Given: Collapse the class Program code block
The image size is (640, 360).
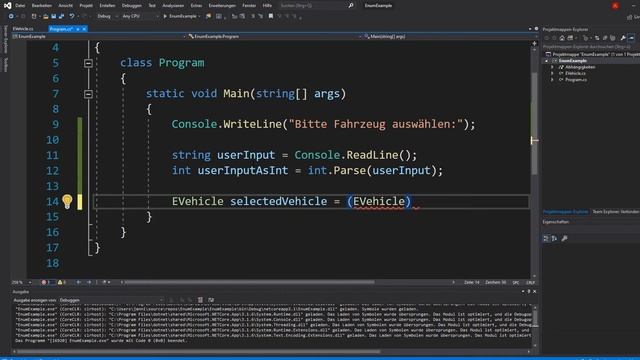Looking at the screenshot, I should click(88, 63).
